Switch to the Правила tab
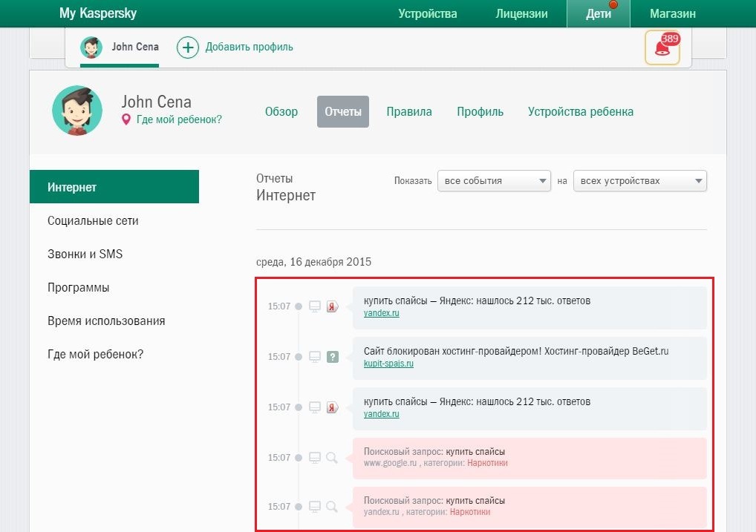756x532 pixels. coord(409,112)
